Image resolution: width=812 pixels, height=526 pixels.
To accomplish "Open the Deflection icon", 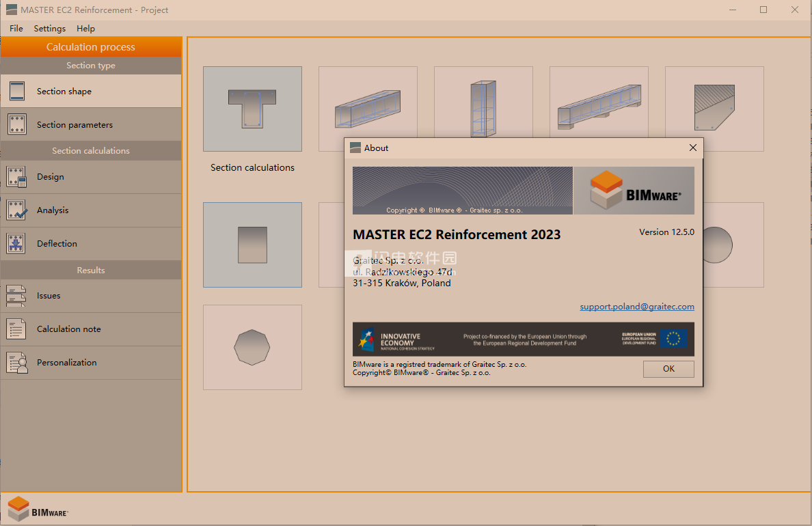I will coord(16,243).
